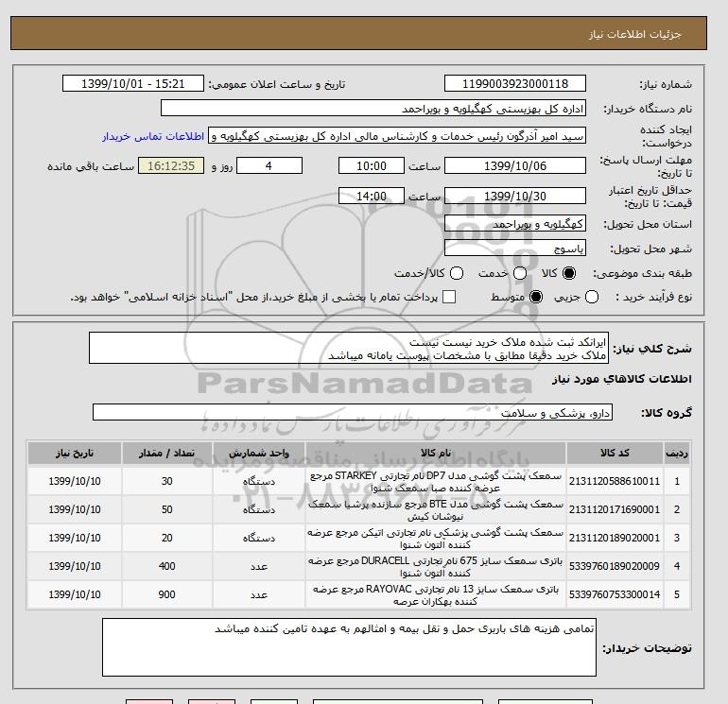Viewport: 728px width, 704px height.
Task: Click the buyer organization name field
Action: 373,108
